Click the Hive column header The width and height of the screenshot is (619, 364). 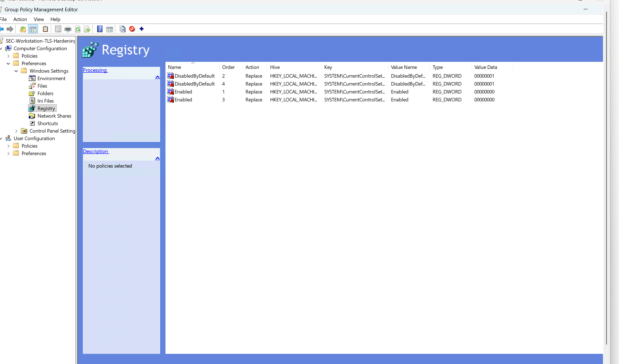294,67
